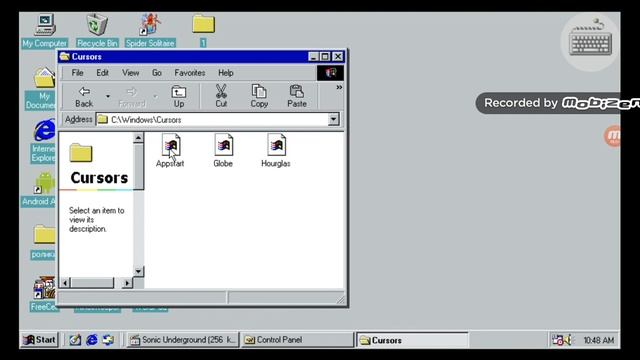Go Back in Cursors window
The image size is (640, 360).
click(x=84, y=97)
